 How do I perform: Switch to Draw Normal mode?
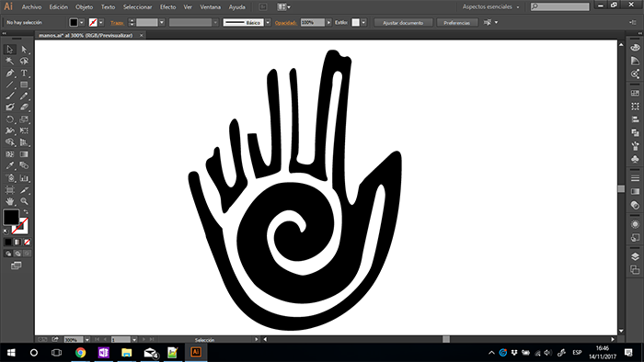(x=7, y=254)
